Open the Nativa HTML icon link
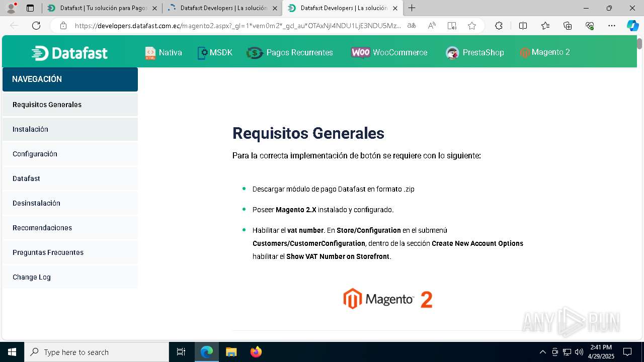This screenshot has height=362, width=644. pos(150,53)
